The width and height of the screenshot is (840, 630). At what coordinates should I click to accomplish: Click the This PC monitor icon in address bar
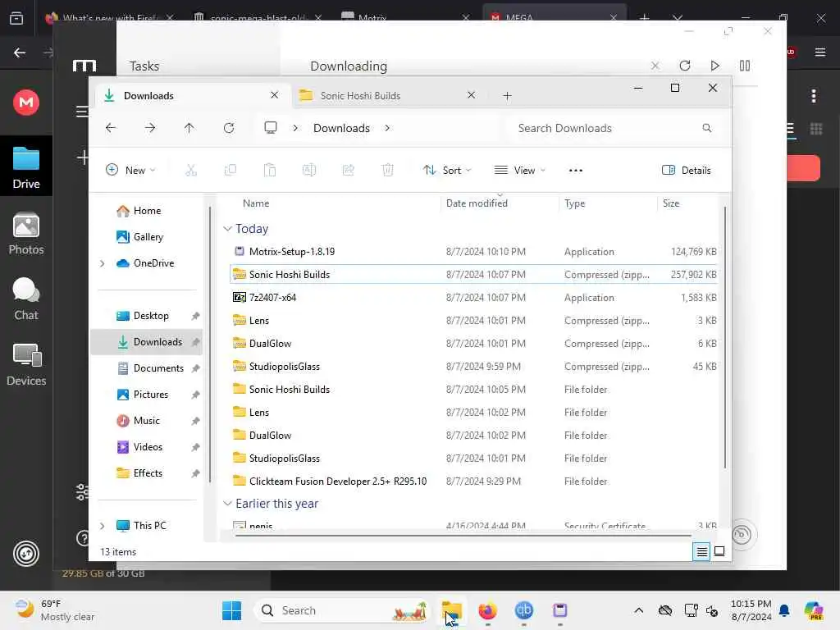tap(271, 127)
